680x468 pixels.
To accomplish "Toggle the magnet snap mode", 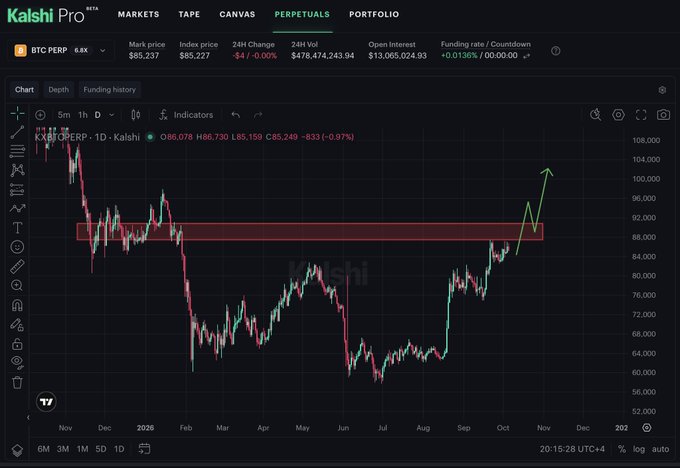I will coord(17,305).
